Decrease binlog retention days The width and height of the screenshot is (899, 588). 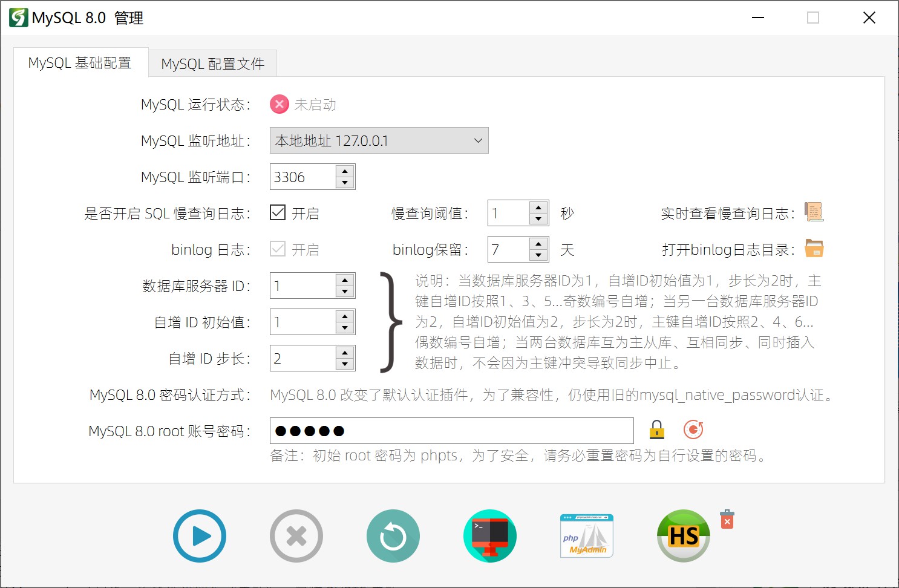(538, 255)
